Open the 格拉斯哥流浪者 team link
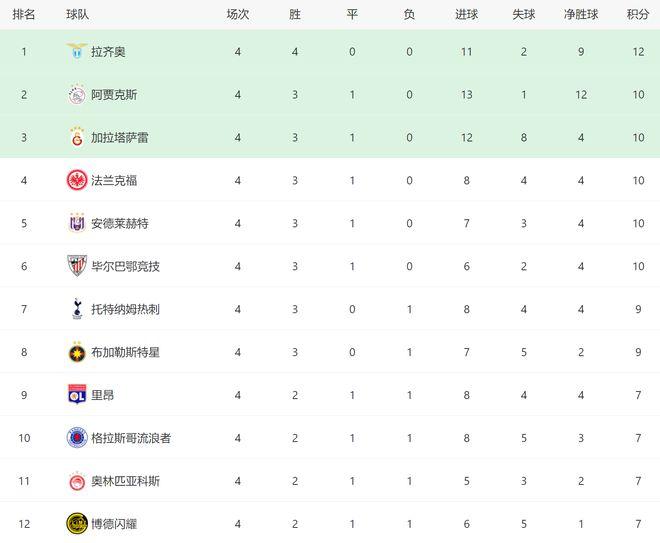The width and height of the screenshot is (660, 543). 131,438
